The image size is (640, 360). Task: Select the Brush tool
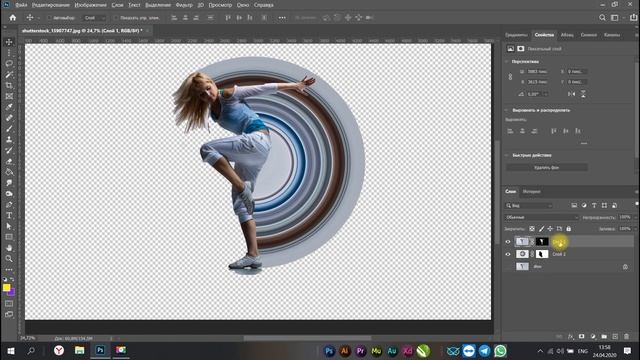pos(9,129)
